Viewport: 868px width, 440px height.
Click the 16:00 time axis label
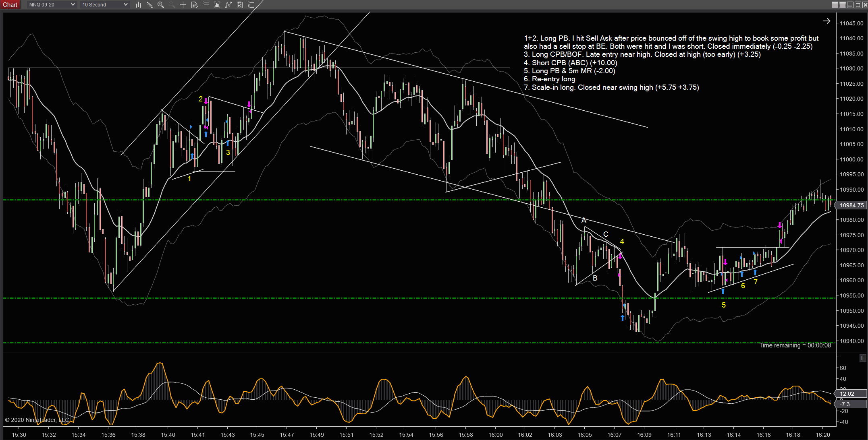(x=496, y=435)
